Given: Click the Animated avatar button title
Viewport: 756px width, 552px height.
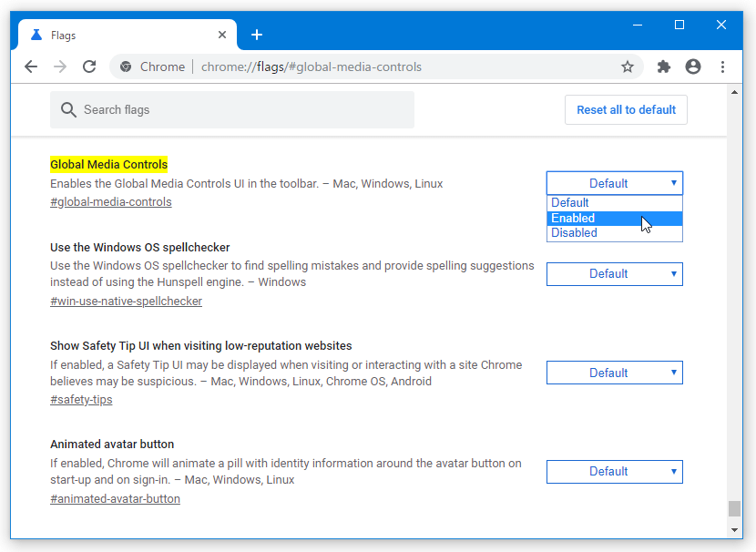Looking at the screenshot, I should (112, 444).
